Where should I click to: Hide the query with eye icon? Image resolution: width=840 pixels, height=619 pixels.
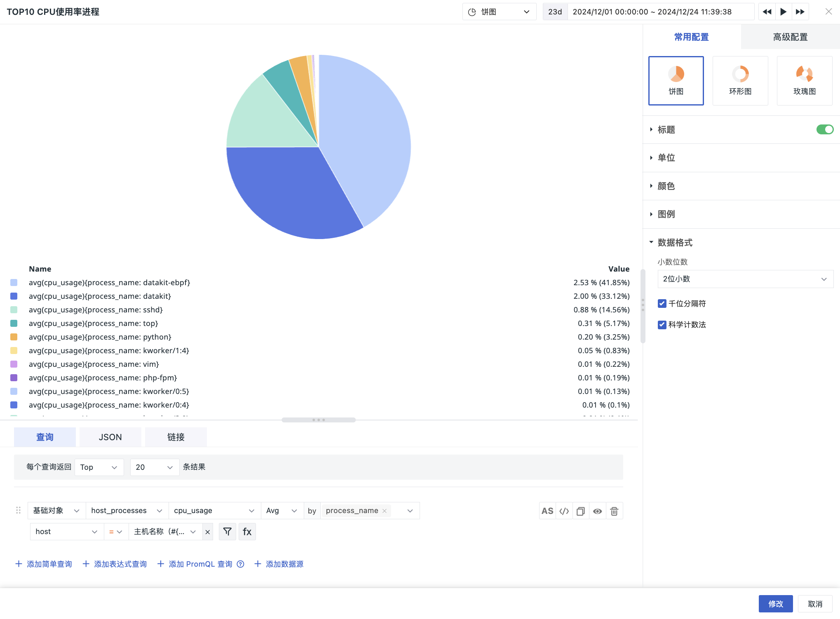[598, 511]
